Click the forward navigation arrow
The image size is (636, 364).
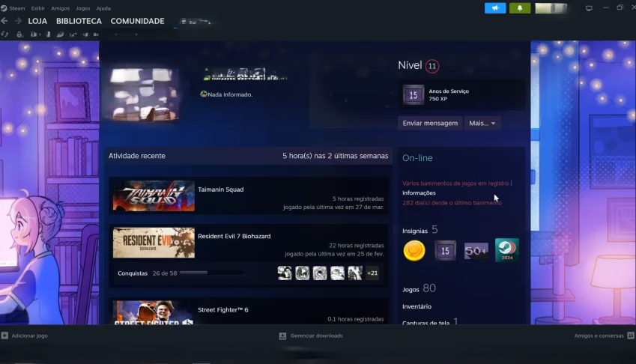pos(18,21)
